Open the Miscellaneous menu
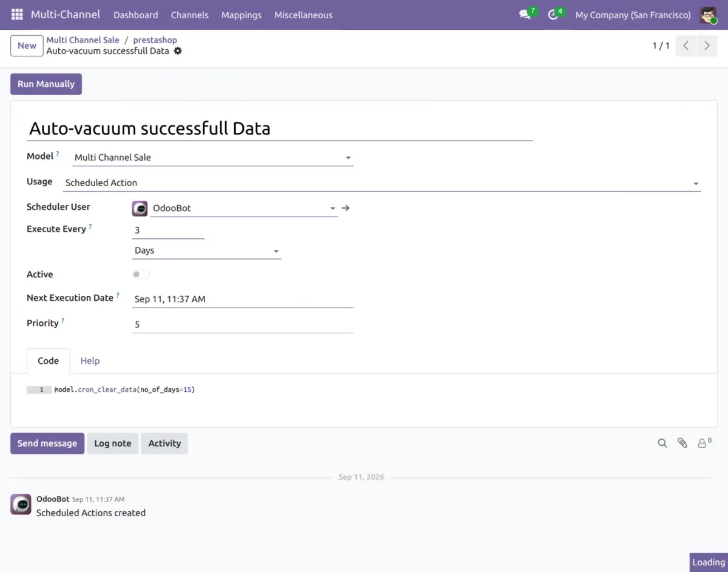The width and height of the screenshot is (728, 572). click(x=303, y=15)
